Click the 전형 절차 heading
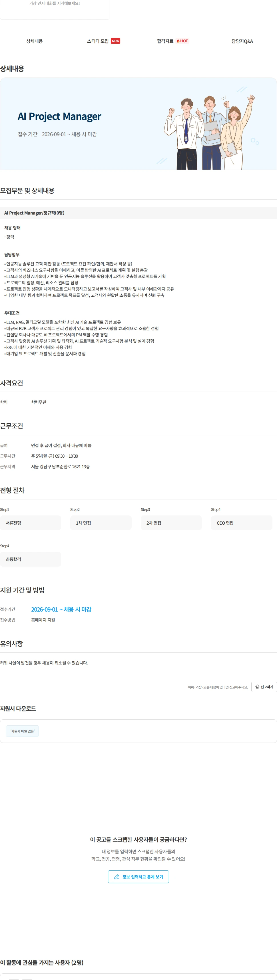This screenshot has height=980, width=277. [x=12, y=490]
